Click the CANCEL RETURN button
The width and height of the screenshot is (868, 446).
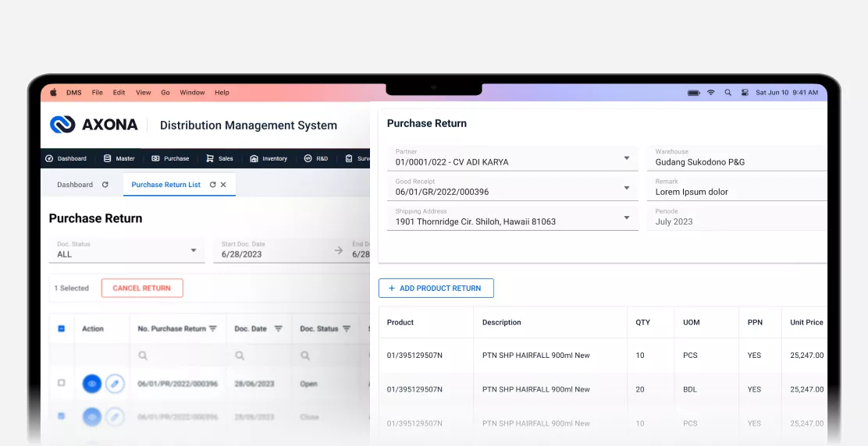[x=142, y=288]
